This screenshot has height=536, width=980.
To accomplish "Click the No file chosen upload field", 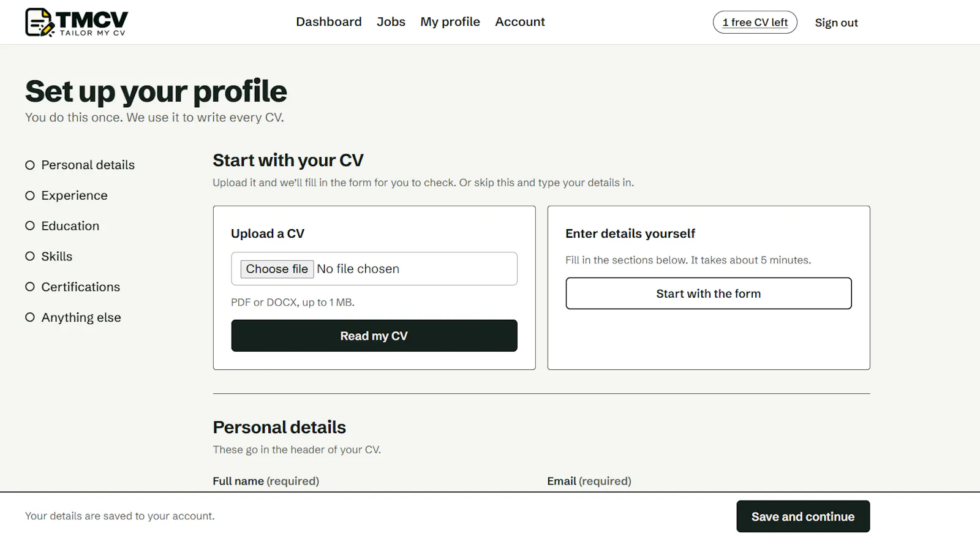I will click(374, 269).
